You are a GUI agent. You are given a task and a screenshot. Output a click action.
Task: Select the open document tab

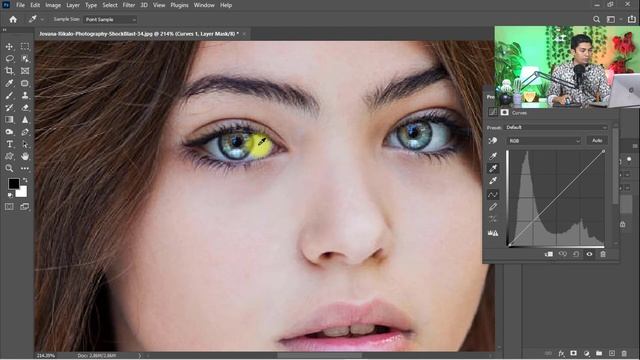(139, 34)
